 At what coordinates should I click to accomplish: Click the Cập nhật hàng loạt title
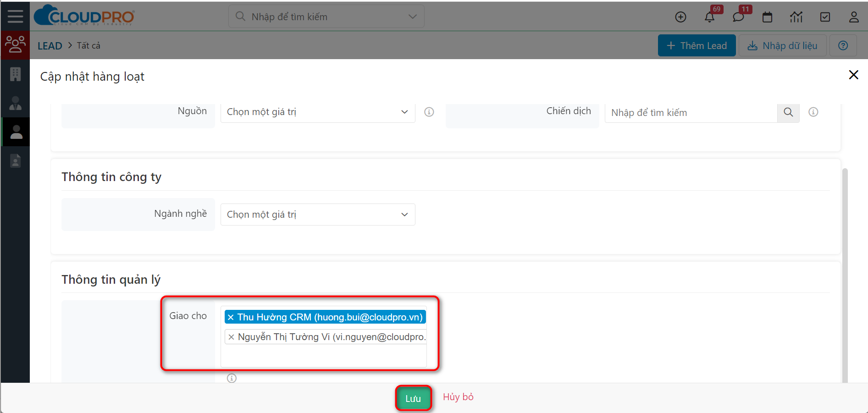92,77
